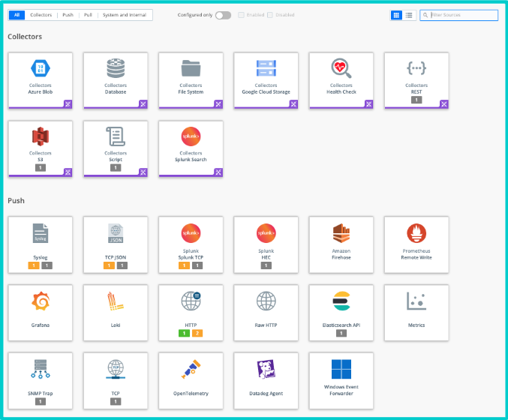Switch to the Collectors filter tab
The height and width of the screenshot is (420, 508).
tap(41, 15)
